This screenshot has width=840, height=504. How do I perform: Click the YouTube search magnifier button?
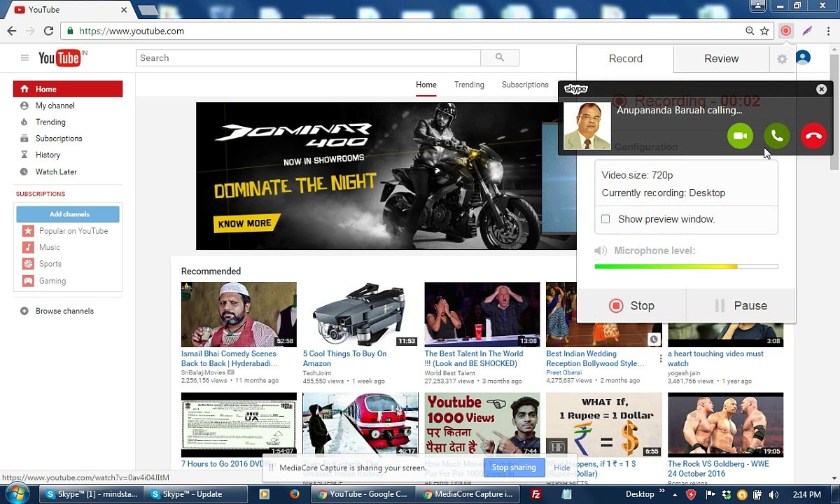point(500,57)
